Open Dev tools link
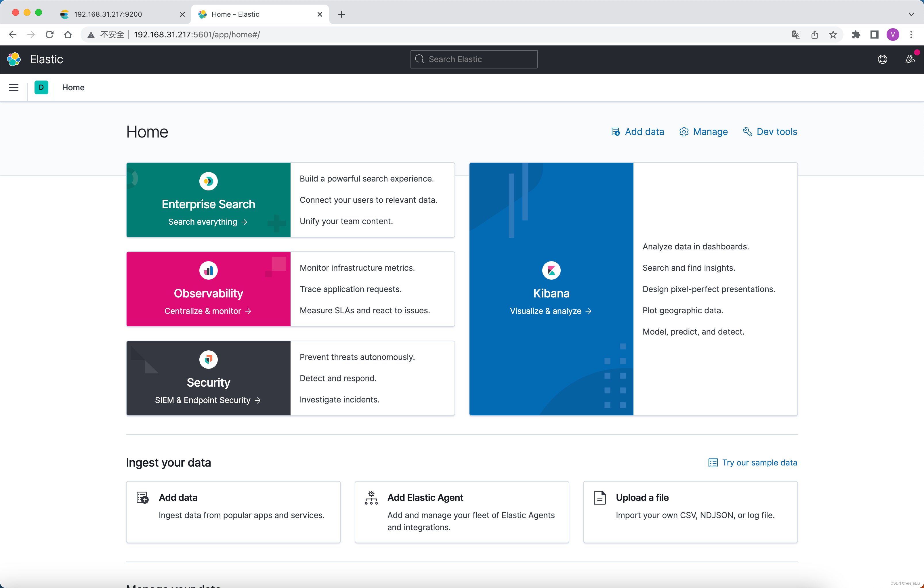The width and height of the screenshot is (924, 588). coord(770,132)
